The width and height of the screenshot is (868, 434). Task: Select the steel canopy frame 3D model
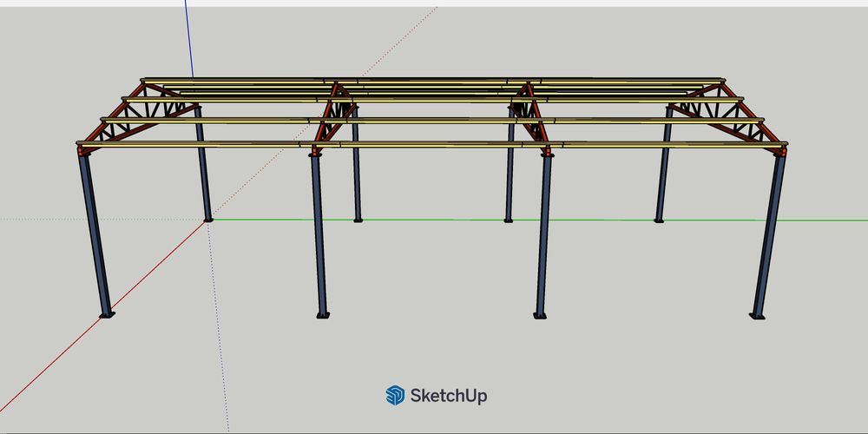[x=431, y=198]
